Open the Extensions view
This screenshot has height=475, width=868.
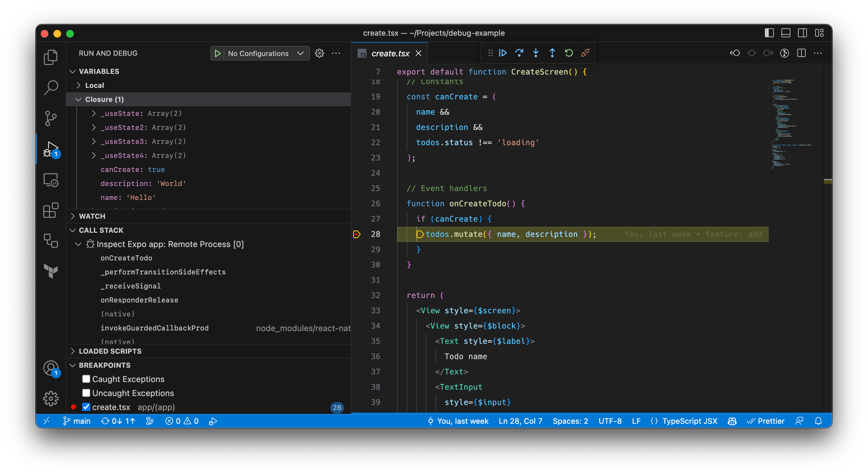point(51,210)
